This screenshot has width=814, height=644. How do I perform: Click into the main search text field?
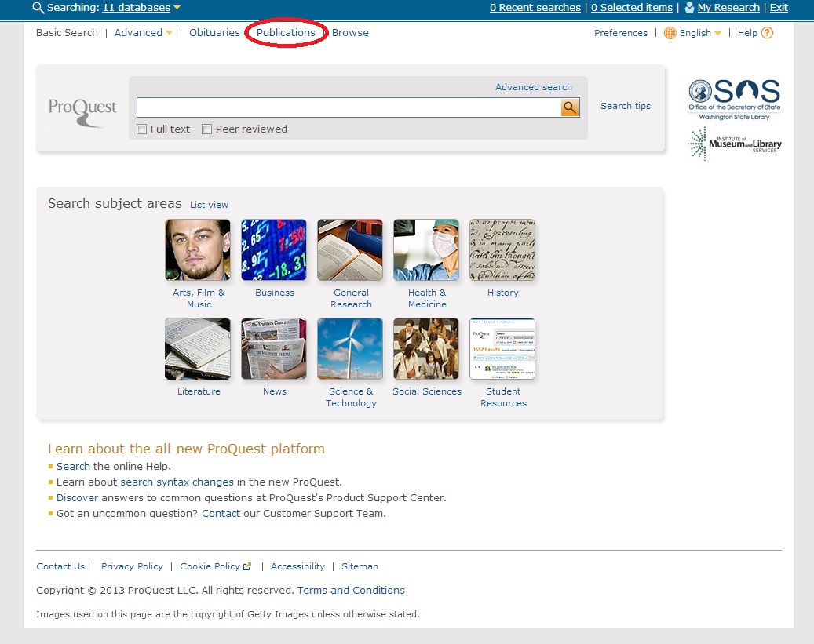349,107
